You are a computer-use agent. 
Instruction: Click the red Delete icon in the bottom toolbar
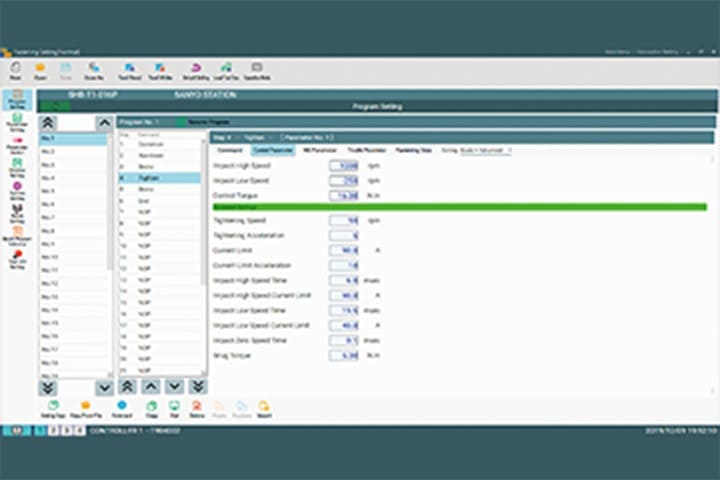[196, 408]
